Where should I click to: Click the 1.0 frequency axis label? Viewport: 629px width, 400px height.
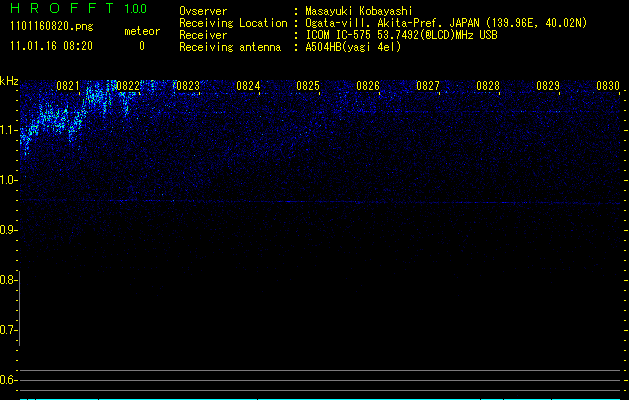9,180
